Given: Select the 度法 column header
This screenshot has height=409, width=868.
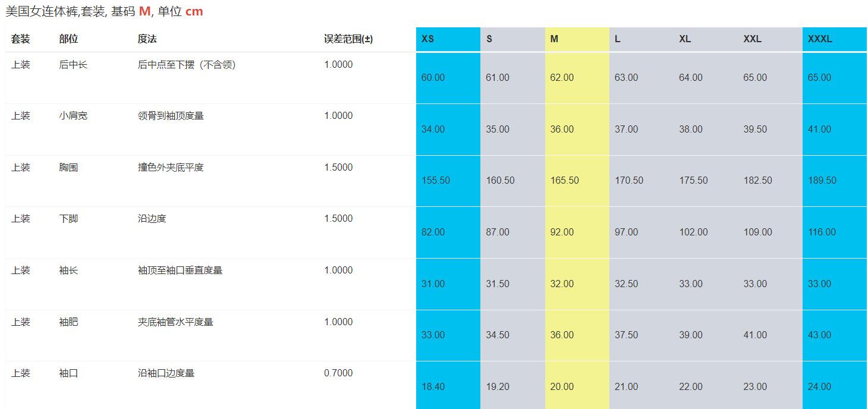Looking at the screenshot, I should coord(147,39).
